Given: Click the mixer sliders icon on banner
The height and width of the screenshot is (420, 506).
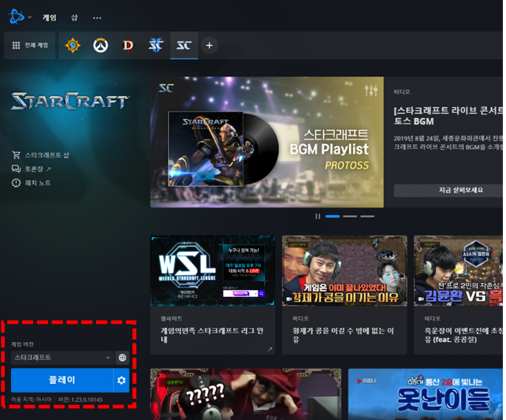Looking at the screenshot, I should (371, 91).
